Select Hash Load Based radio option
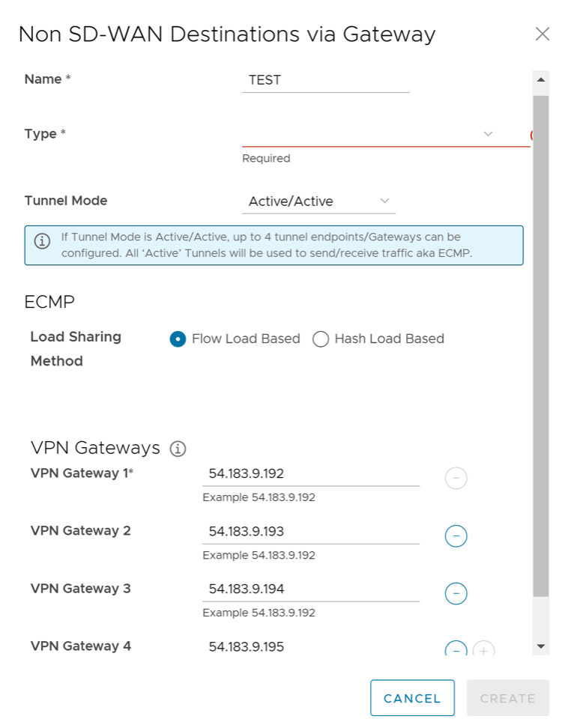 [x=321, y=339]
